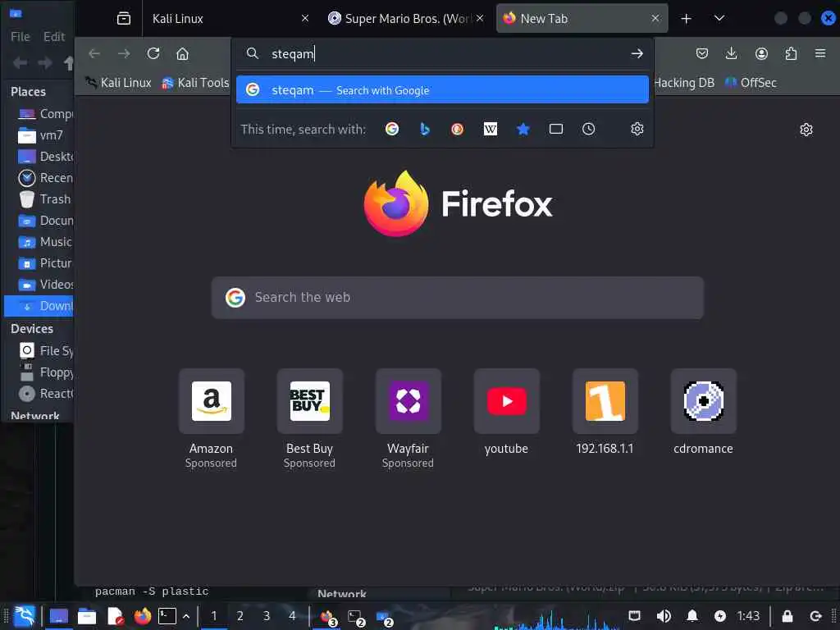The height and width of the screenshot is (630, 840).
Task: Open search settings gear in dropdown
Action: 637,129
